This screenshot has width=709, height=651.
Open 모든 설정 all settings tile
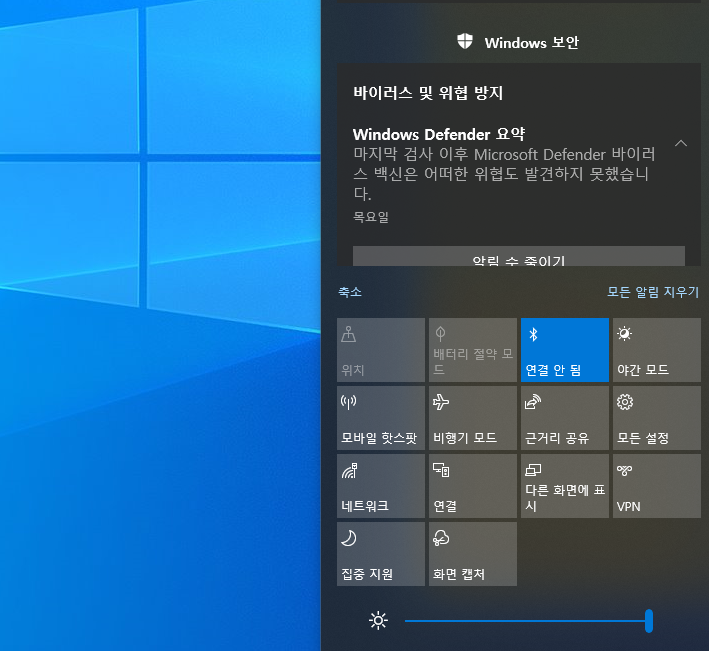657,418
